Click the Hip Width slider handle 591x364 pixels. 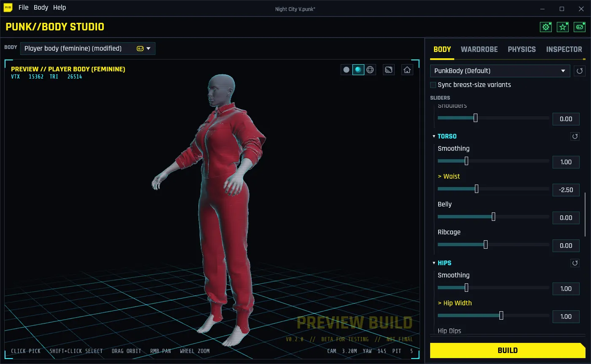point(502,316)
